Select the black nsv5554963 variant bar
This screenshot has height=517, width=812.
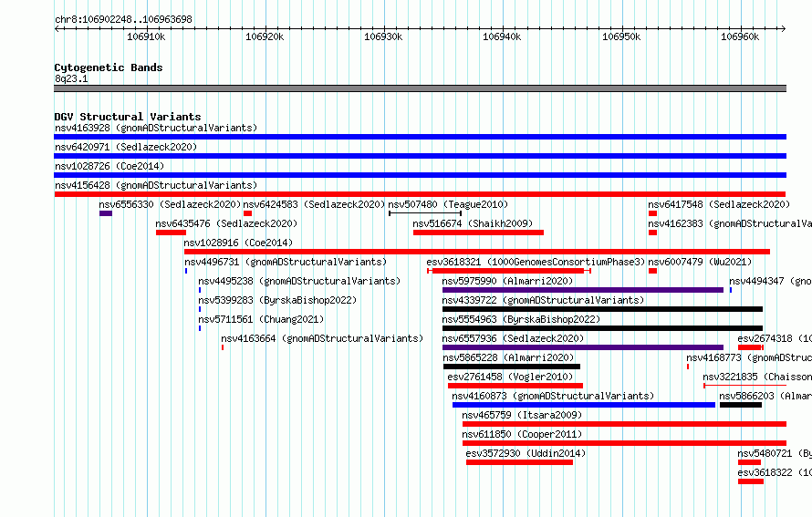point(603,328)
